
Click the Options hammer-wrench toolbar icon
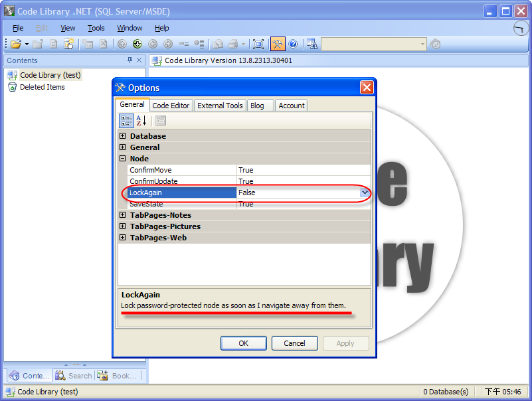click(278, 44)
